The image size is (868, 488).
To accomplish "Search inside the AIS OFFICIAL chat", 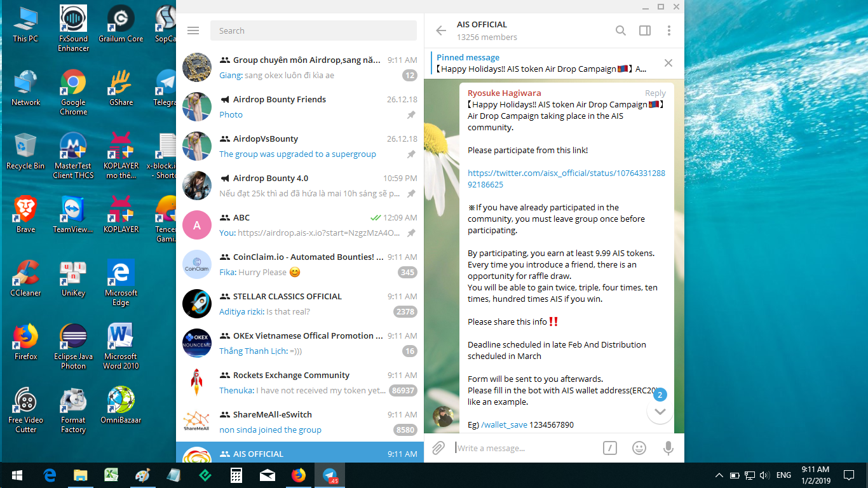I will click(x=621, y=30).
